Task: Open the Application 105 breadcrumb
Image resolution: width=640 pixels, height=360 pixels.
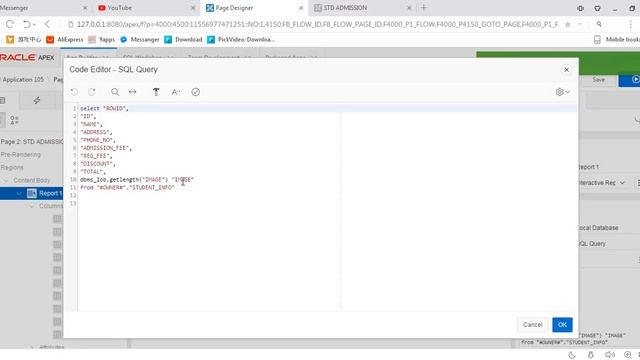Action: click(x=23, y=80)
